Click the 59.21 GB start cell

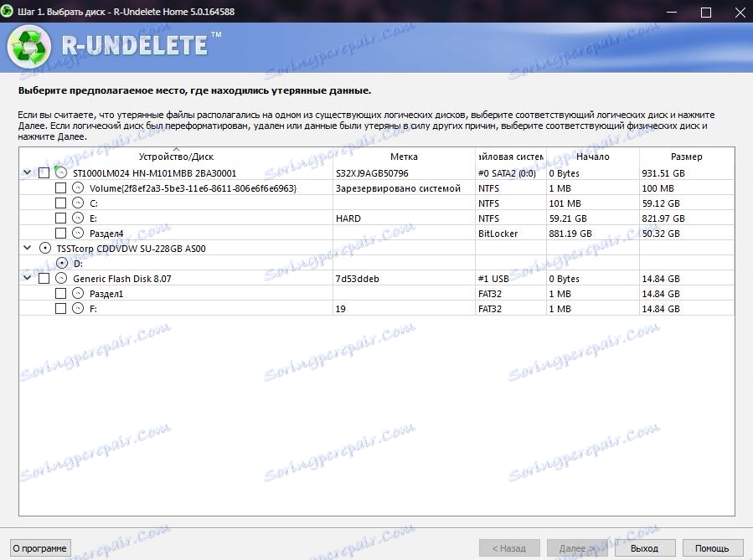[568, 218]
